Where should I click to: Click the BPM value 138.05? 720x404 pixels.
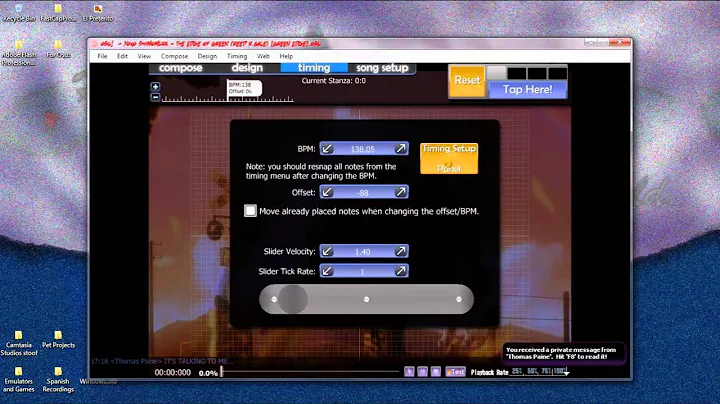pos(363,149)
